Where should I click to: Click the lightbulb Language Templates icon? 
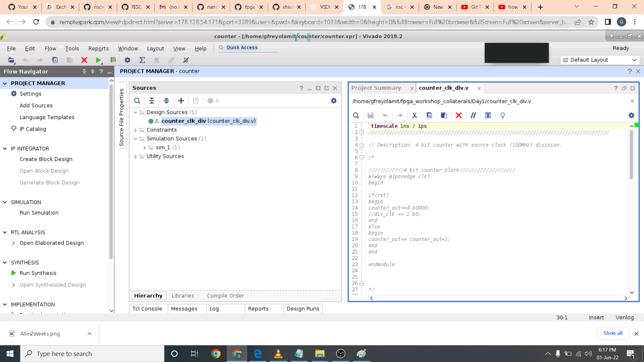pos(502,116)
